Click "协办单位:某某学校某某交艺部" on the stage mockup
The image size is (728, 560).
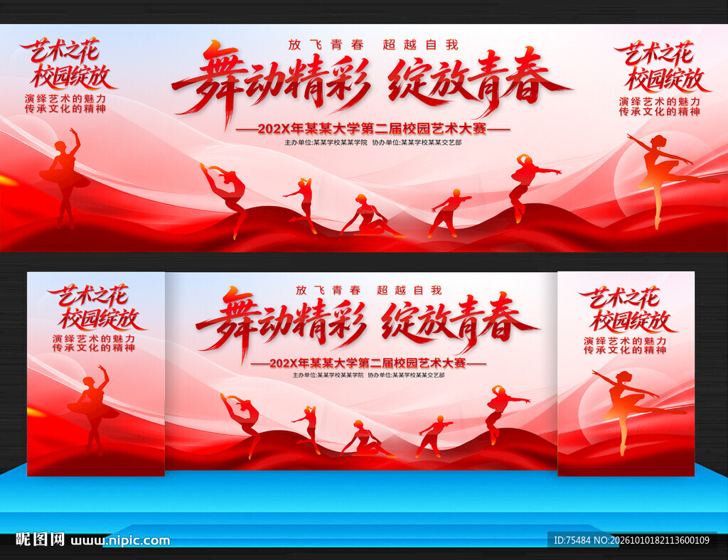(406, 375)
